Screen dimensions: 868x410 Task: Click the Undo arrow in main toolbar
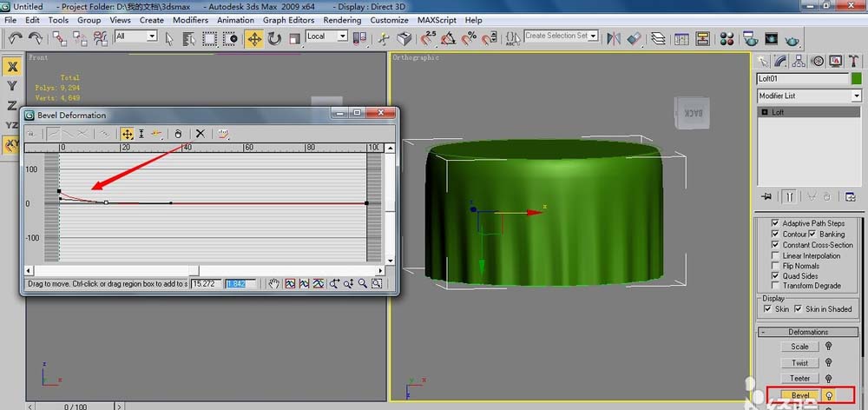[x=16, y=38]
